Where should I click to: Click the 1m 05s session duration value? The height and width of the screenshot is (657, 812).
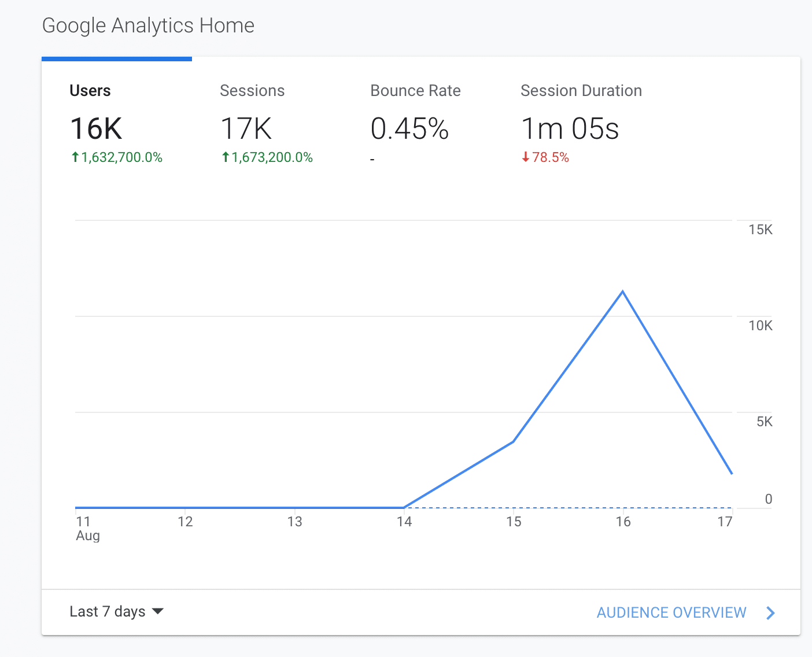pyautogui.click(x=570, y=128)
